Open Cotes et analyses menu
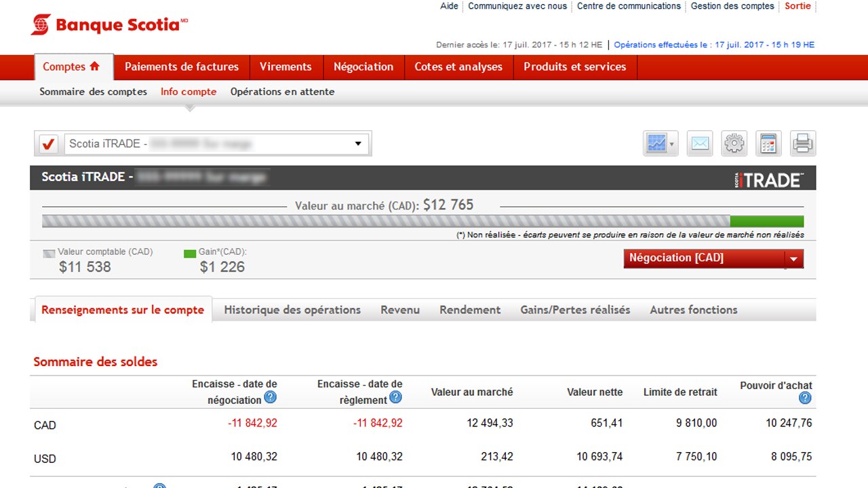Screen dimensions: 868x488 [458, 66]
